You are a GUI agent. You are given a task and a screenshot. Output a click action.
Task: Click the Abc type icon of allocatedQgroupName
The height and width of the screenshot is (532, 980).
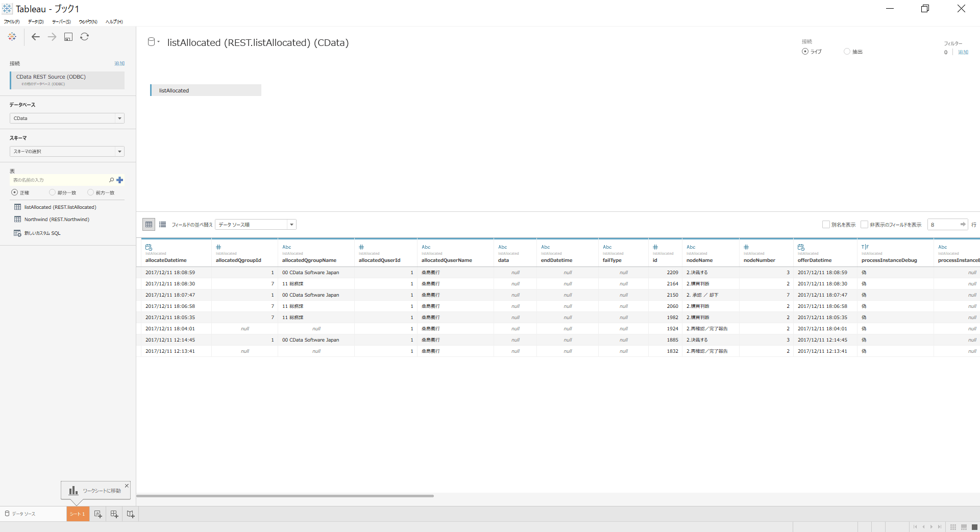tap(287, 247)
